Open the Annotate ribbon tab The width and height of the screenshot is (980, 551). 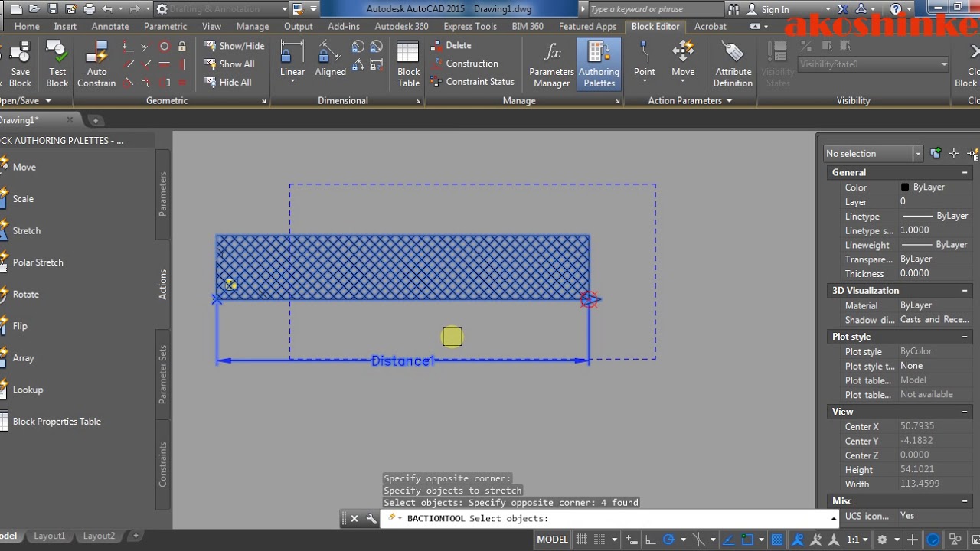[x=110, y=26]
